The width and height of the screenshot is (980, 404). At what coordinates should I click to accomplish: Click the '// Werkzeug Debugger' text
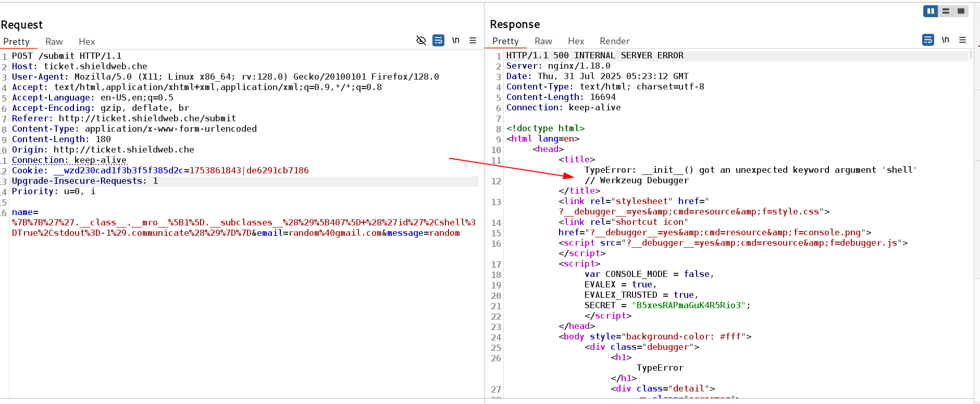pos(637,181)
